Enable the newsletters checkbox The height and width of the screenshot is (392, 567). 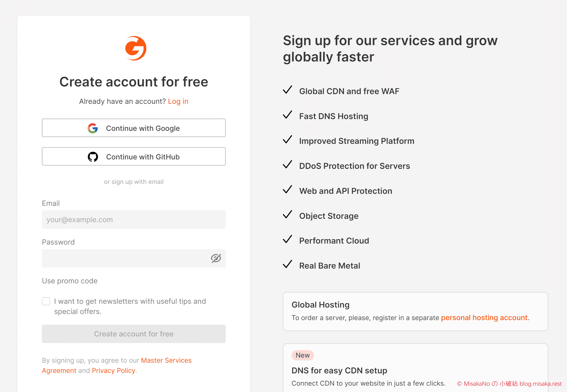click(46, 301)
